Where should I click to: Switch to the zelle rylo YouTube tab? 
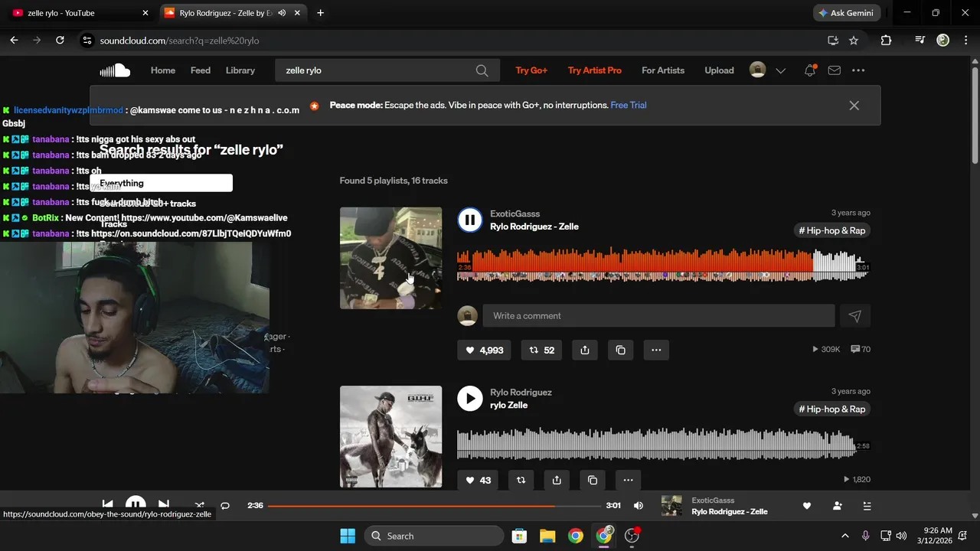(x=80, y=13)
